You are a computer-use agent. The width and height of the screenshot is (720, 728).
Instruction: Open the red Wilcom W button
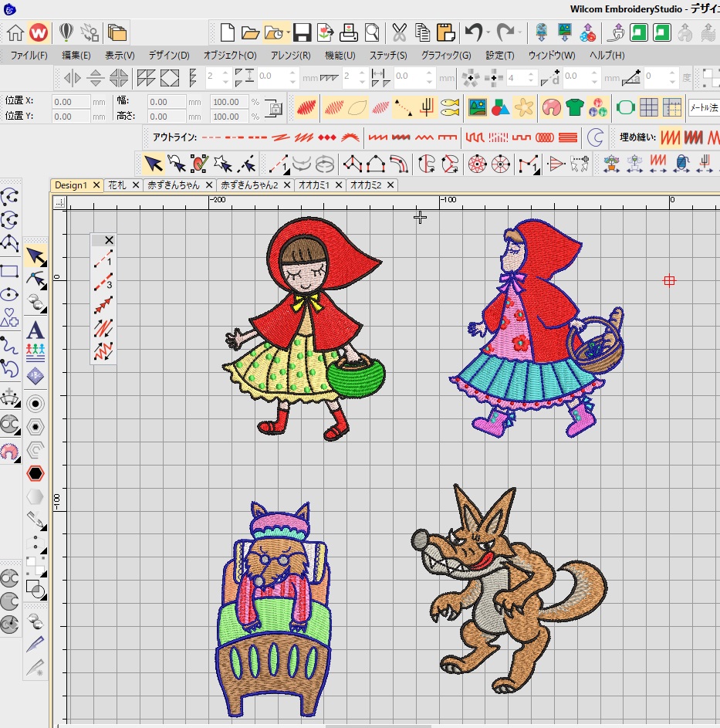click(x=39, y=32)
